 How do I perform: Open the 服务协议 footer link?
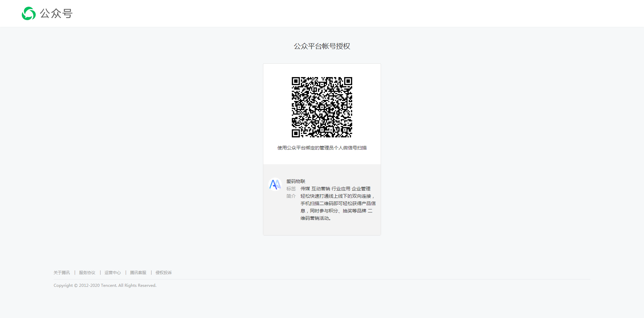[87, 273]
